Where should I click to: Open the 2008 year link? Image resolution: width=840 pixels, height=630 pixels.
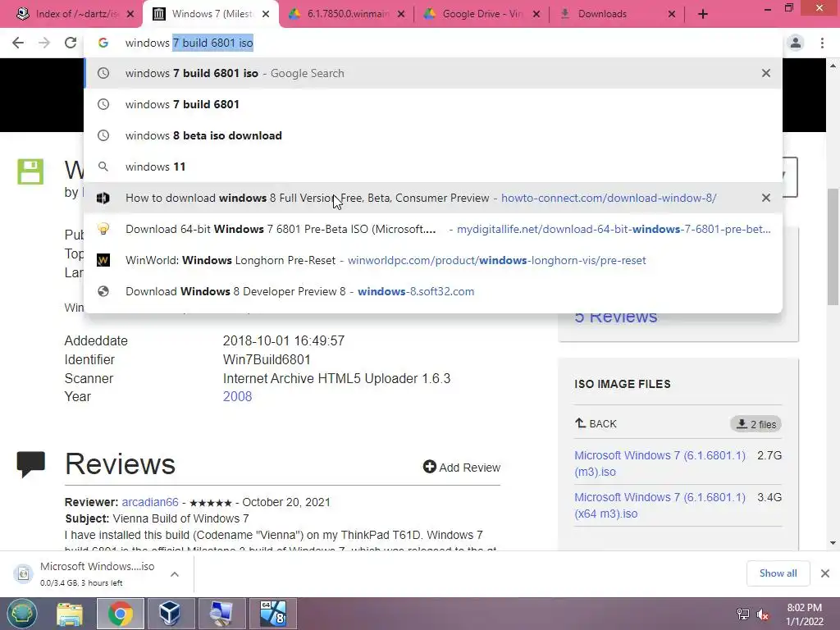[237, 396]
